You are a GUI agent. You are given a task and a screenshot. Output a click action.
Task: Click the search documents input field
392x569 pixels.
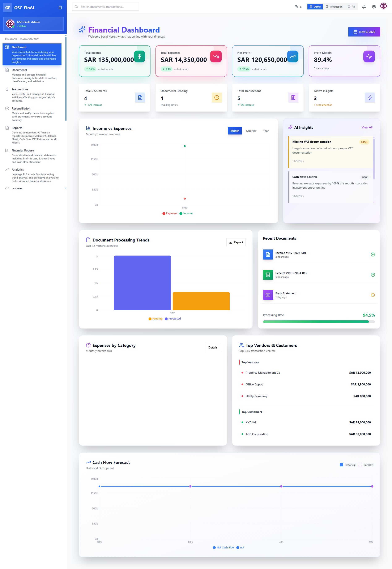pyautogui.click(x=106, y=7)
